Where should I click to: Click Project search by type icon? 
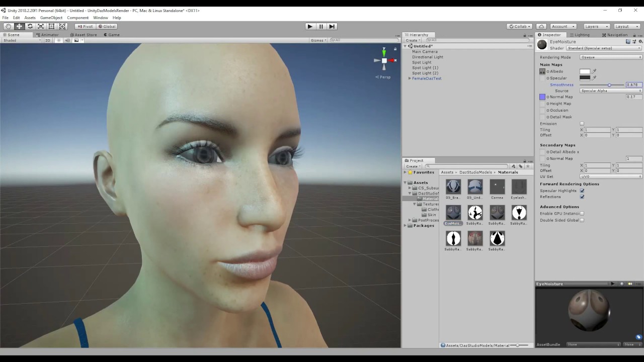[x=514, y=166]
